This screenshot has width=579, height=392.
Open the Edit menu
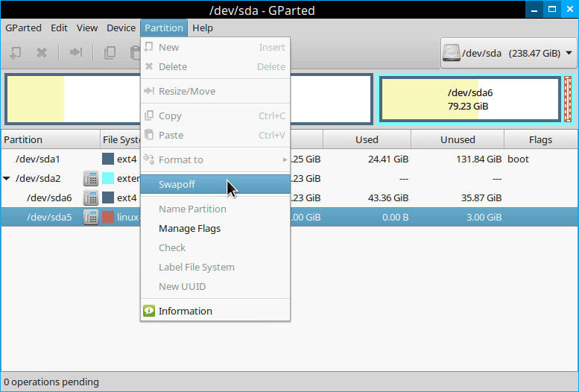click(x=59, y=28)
